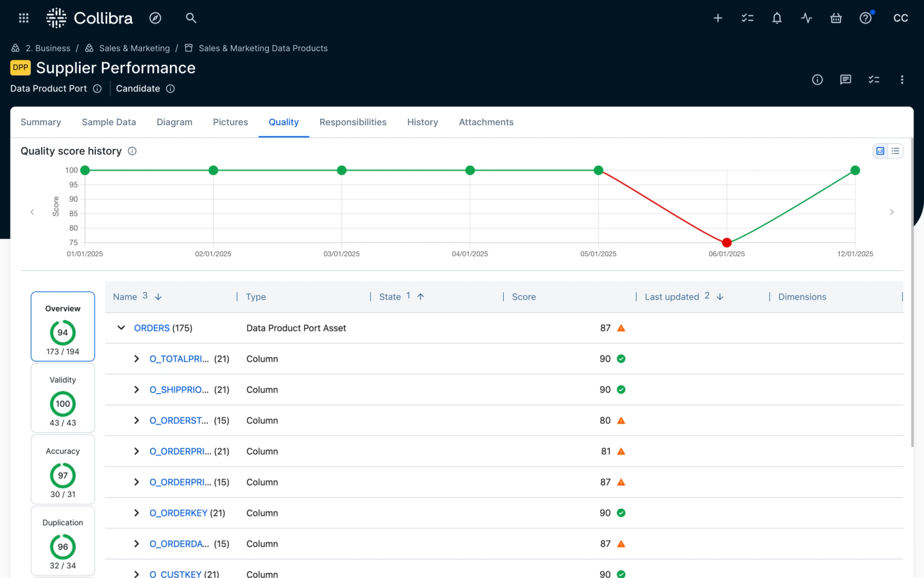
Task: Open the help question mark icon
Action: click(866, 18)
